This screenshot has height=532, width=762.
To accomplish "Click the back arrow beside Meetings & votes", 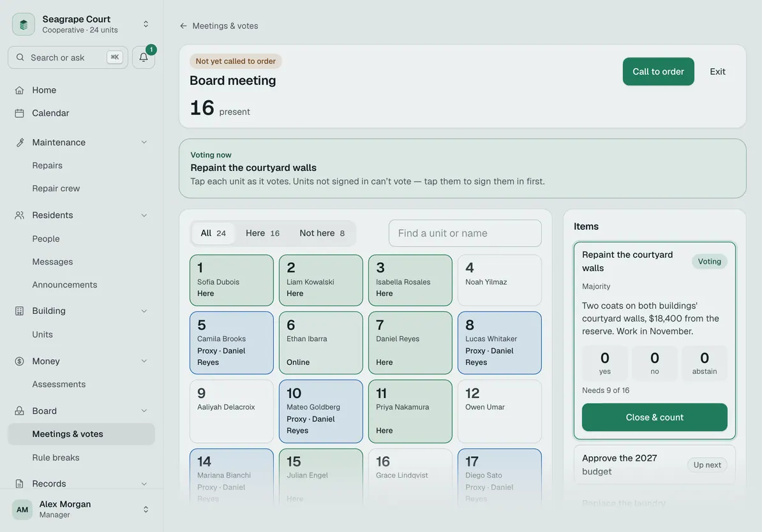I will [183, 26].
